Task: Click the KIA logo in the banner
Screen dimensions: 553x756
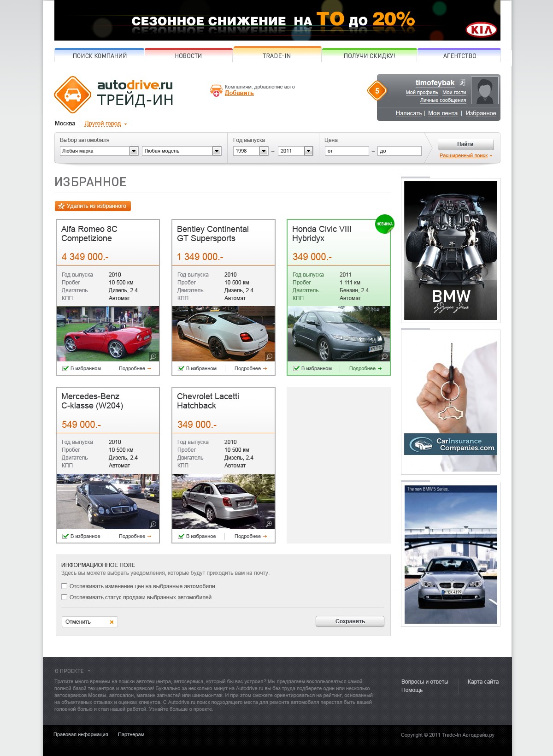Action: pyautogui.click(x=481, y=30)
